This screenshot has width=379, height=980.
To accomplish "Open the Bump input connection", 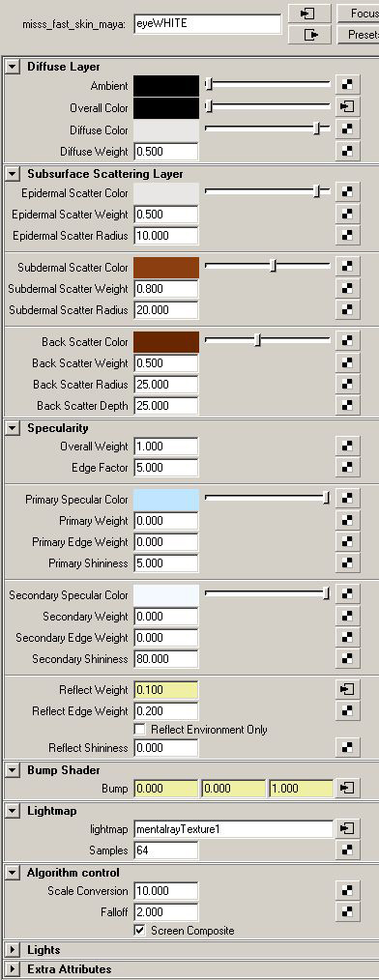I will 348,788.
